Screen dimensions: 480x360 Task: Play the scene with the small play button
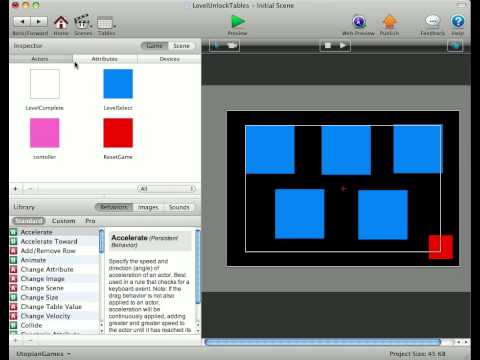[343, 46]
